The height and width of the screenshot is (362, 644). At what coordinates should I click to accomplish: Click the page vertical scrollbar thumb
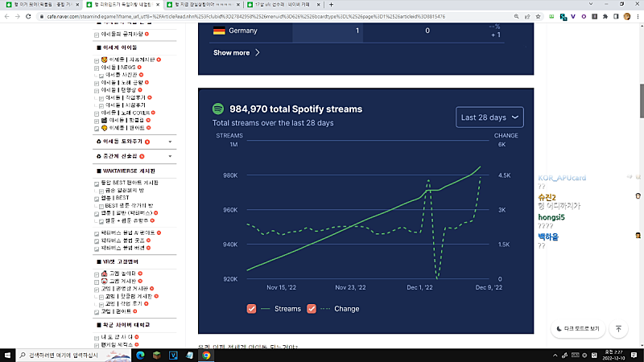click(x=641, y=101)
